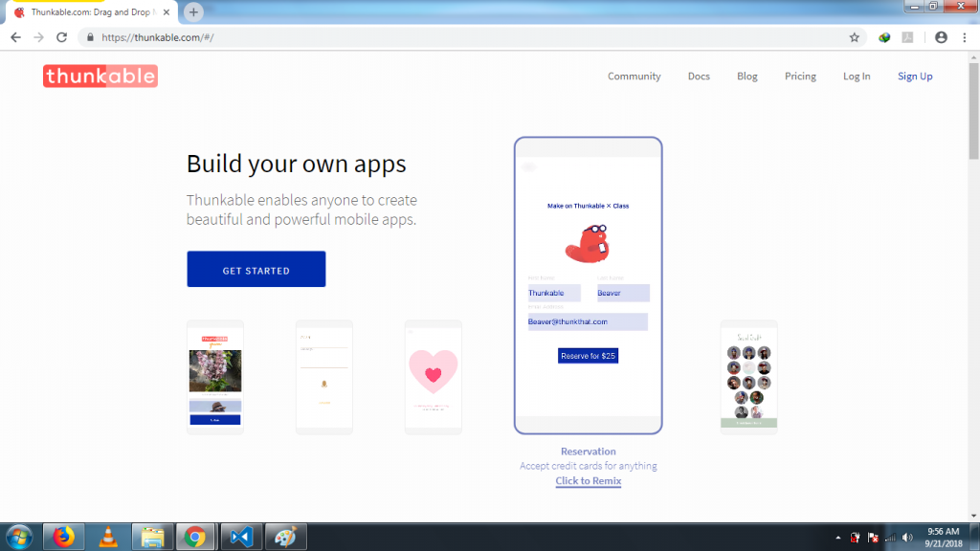Image resolution: width=980 pixels, height=551 pixels.
Task: Click the Thunkable first name field
Action: [x=554, y=293]
